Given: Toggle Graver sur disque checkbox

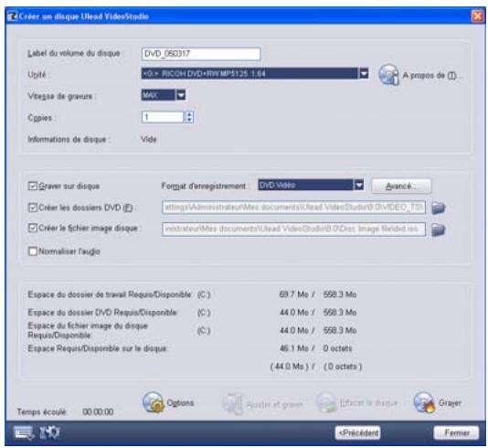Looking at the screenshot, I should (32, 187).
